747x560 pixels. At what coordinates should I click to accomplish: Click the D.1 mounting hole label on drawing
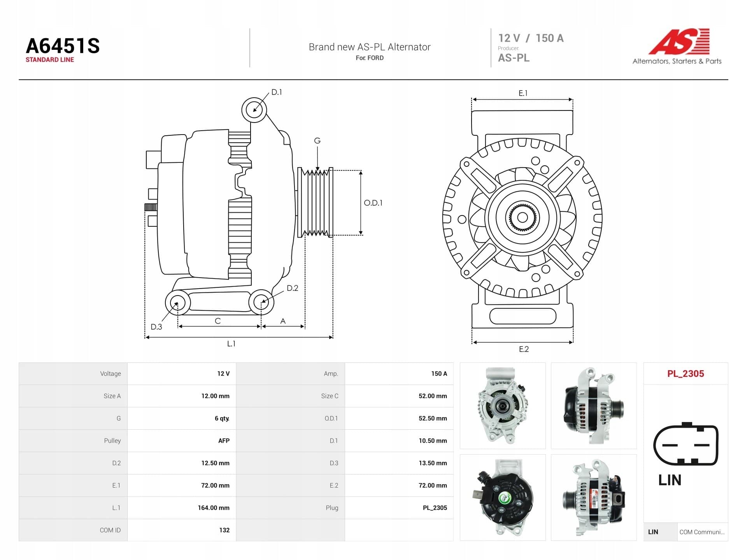coord(277,92)
